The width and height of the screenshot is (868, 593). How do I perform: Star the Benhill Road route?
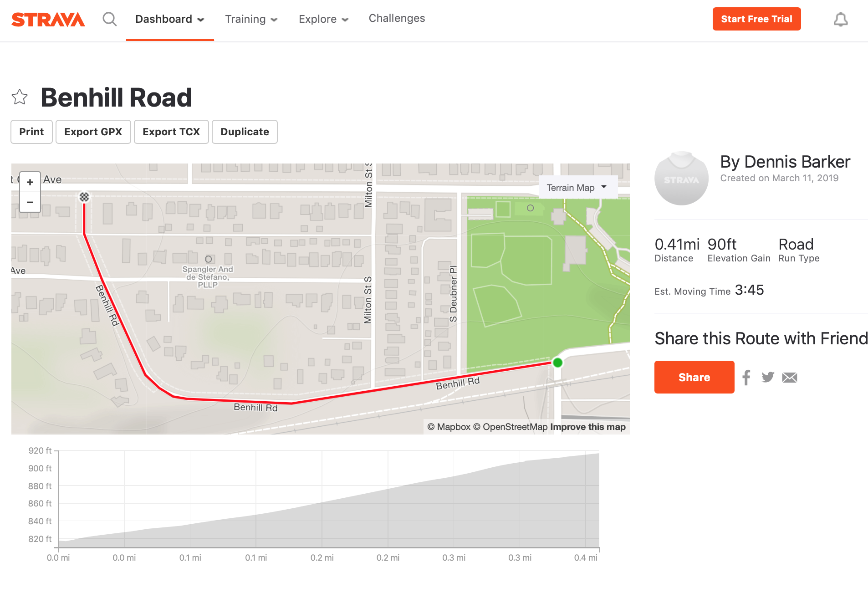pyautogui.click(x=20, y=97)
